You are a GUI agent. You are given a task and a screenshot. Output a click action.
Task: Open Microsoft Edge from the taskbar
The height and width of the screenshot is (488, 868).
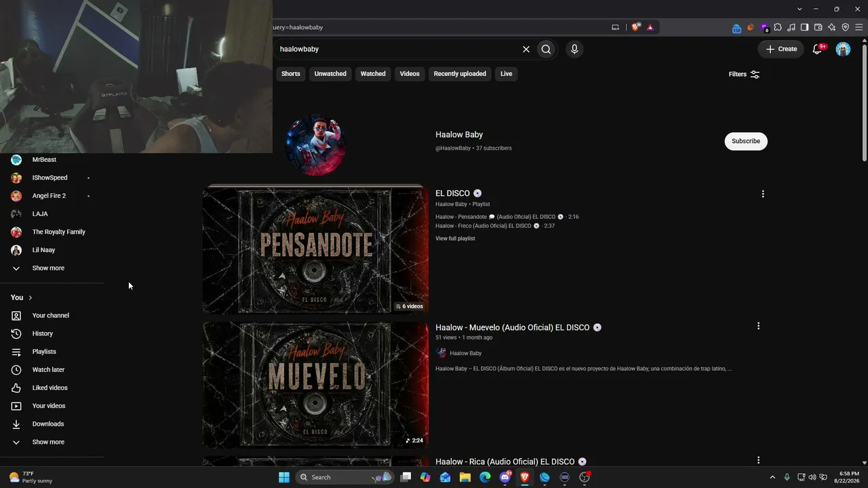click(485, 477)
